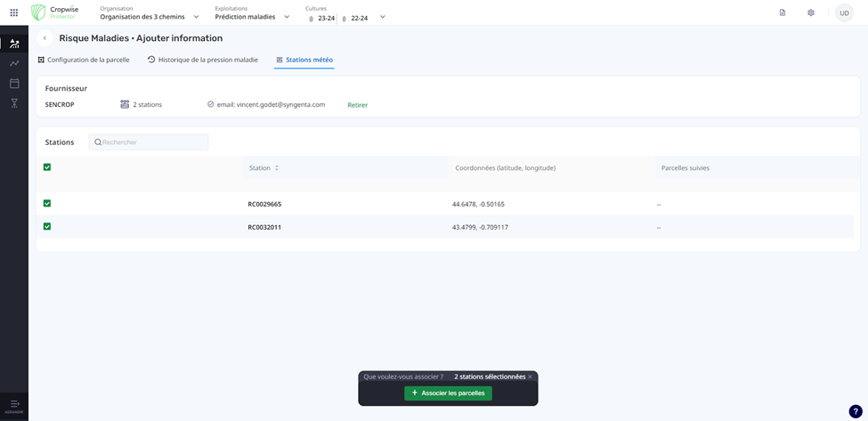Open the calendar icon in sidebar

pos(14,84)
